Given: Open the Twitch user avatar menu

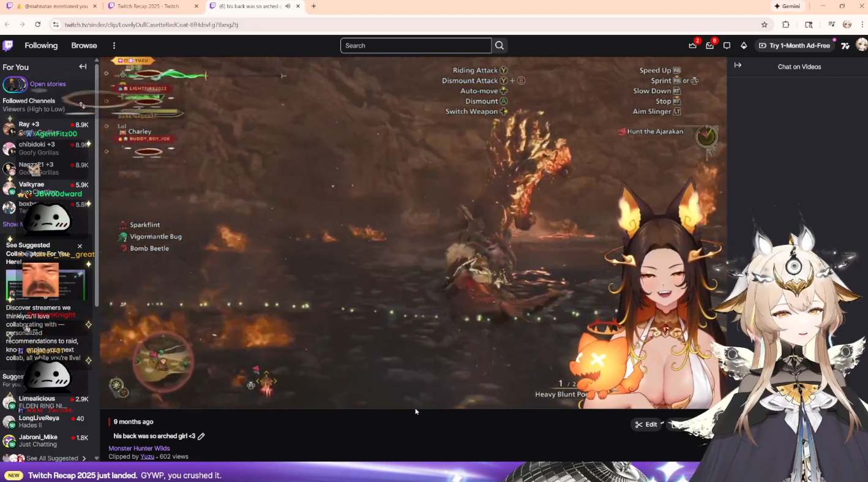Looking at the screenshot, I should pos(861,45).
